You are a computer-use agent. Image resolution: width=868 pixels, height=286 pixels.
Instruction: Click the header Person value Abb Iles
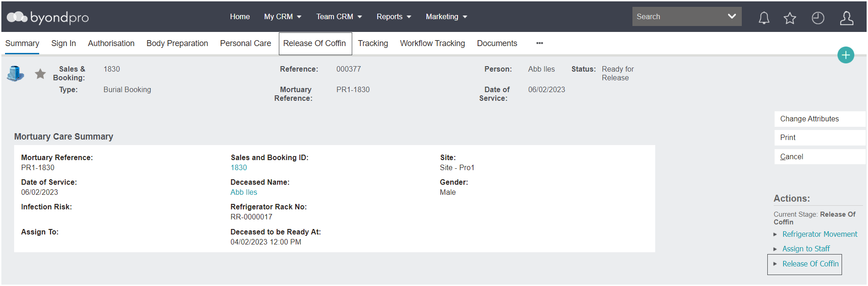(541, 69)
